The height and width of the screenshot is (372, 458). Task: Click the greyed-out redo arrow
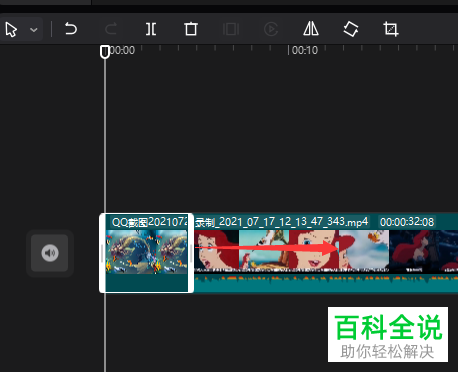pyautogui.click(x=111, y=29)
